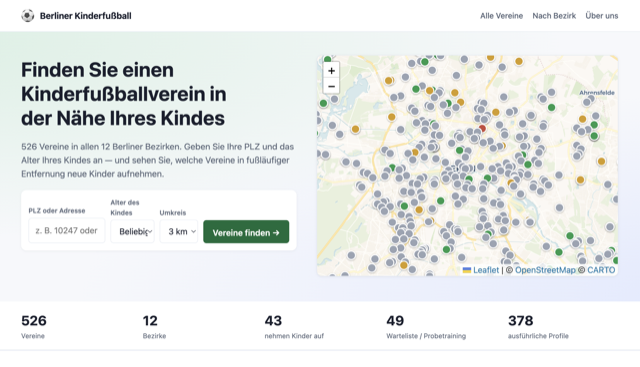The height and width of the screenshot is (367, 640).
Task: Click the 12 Bezirke statistic
Action: [x=154, y=327]
